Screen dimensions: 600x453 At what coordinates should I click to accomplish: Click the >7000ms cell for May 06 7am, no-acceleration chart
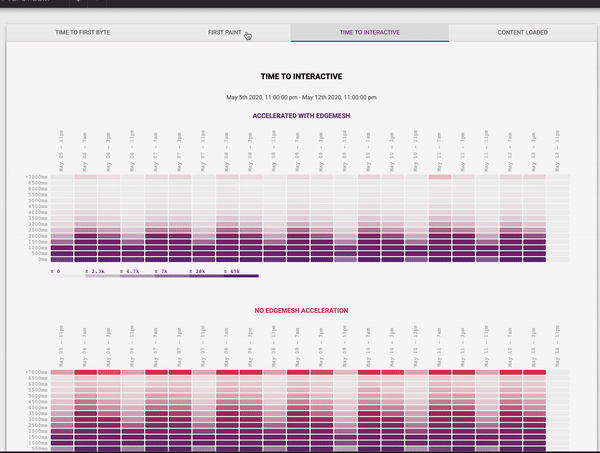click(86, 372)
